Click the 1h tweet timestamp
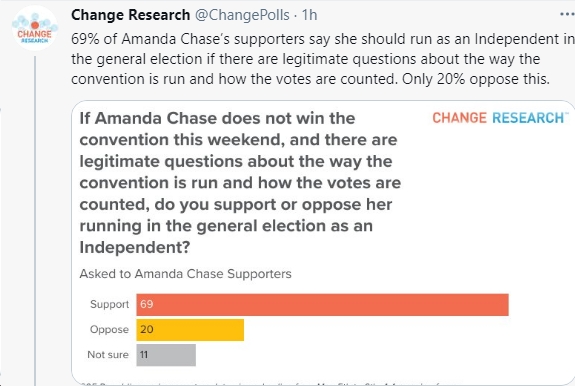Viewport: 575px width, 386px height. 309,15
